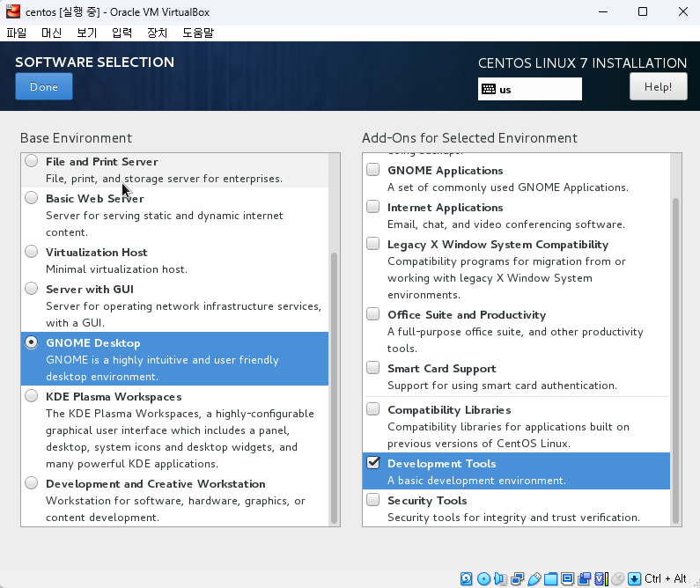Viewport: 700px width, 588px height.
Task: Click 'A full-purpose office suite' description
Action: (515, 340)
